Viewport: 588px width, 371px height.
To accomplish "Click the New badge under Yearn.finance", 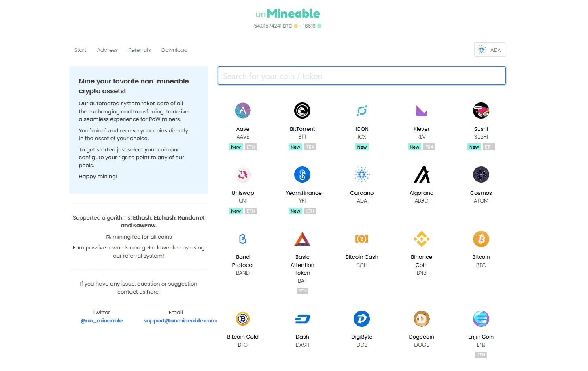I will 295,211.
